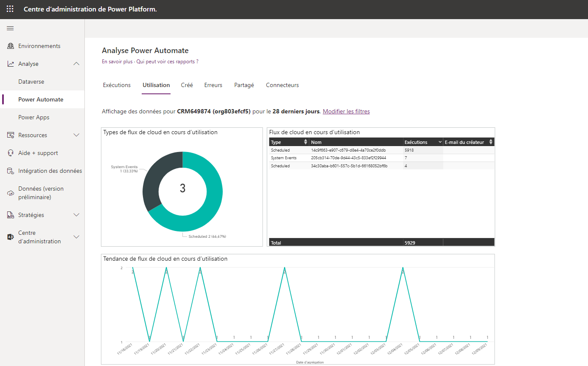Screen dimensions: 588x366
Task: Click Qui peut voir ces rapports link
Action: 167,62
